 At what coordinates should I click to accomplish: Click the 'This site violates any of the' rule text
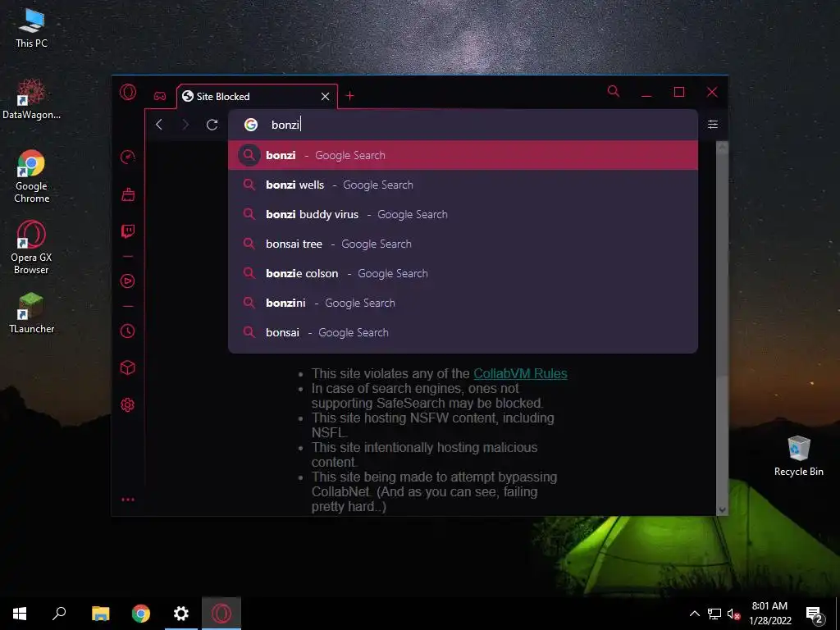[x=390, y=373]
